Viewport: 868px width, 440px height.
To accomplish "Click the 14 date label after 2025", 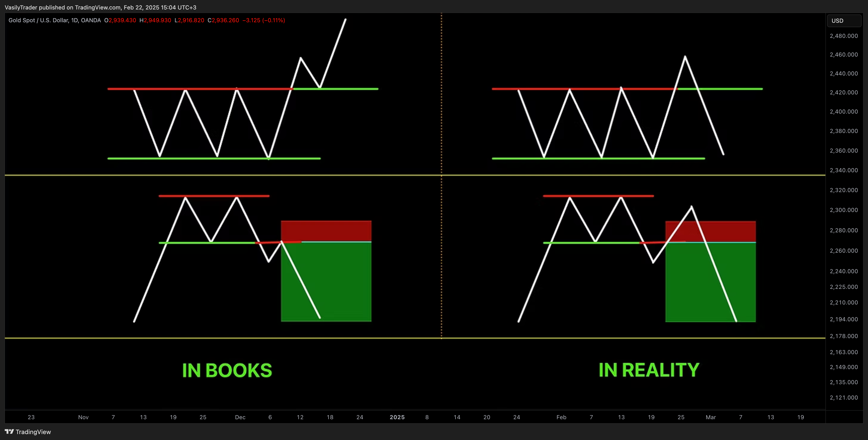I will 457,417.
